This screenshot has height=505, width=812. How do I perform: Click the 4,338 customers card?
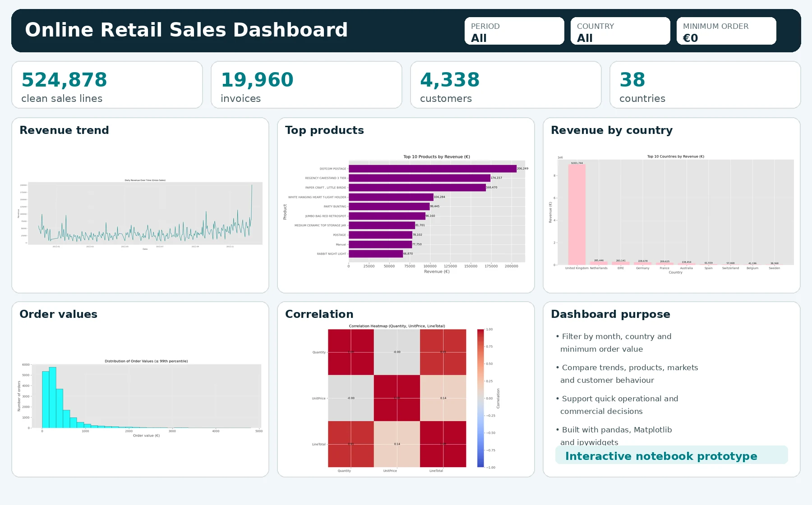[506, 85]
